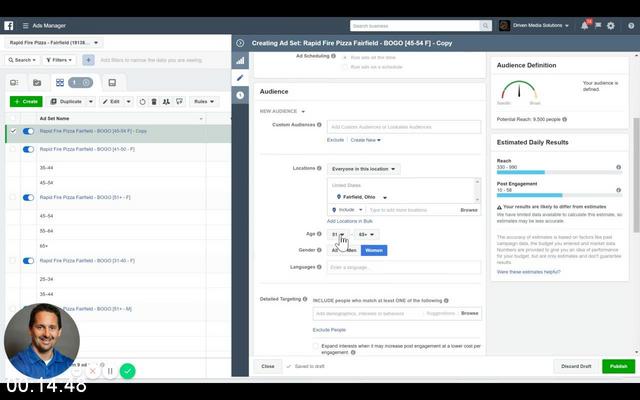Screen dimensions: 640x400
Task: Switch to the Campaigns tab
Action: (37, 83)
